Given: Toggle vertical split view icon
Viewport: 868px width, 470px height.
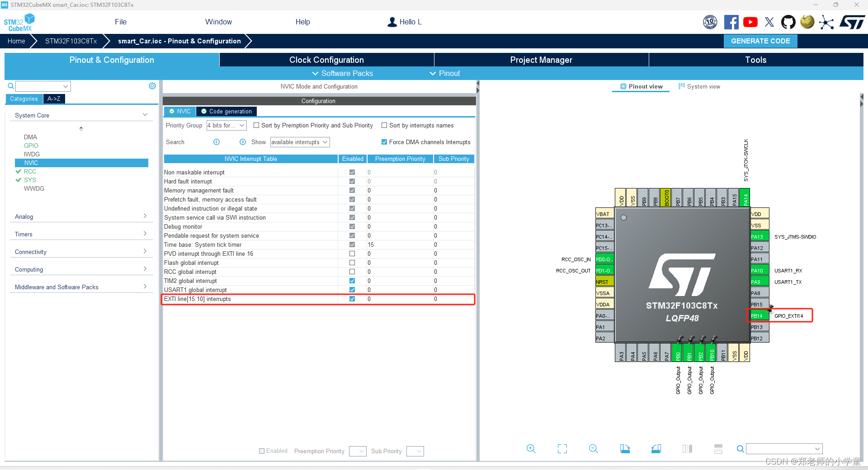Looking at the screenshot, I should 718,449.
